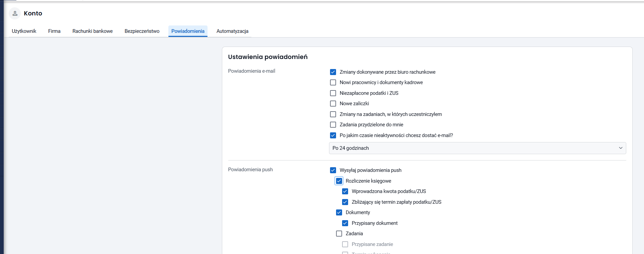The height and width of the screenshot is (254, 644).
Task: Open the Po 24 godzinach dropdown
Action: [477, 148]
